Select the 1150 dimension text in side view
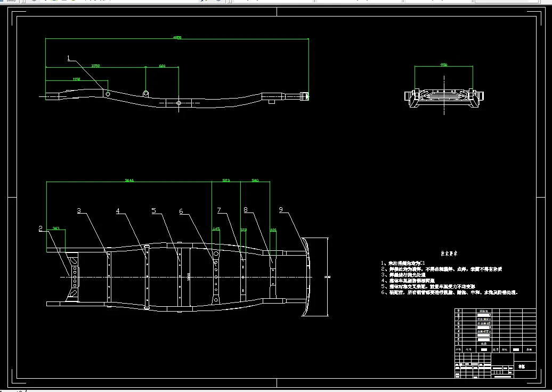 pos(76,79)
